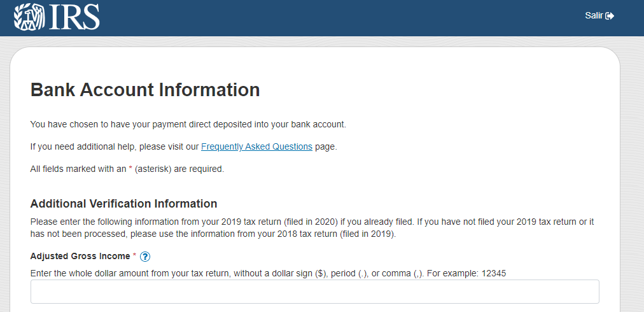Focus the Adjusted Gross Income input field
Screen dimensions: 644x312
point(314,292)
